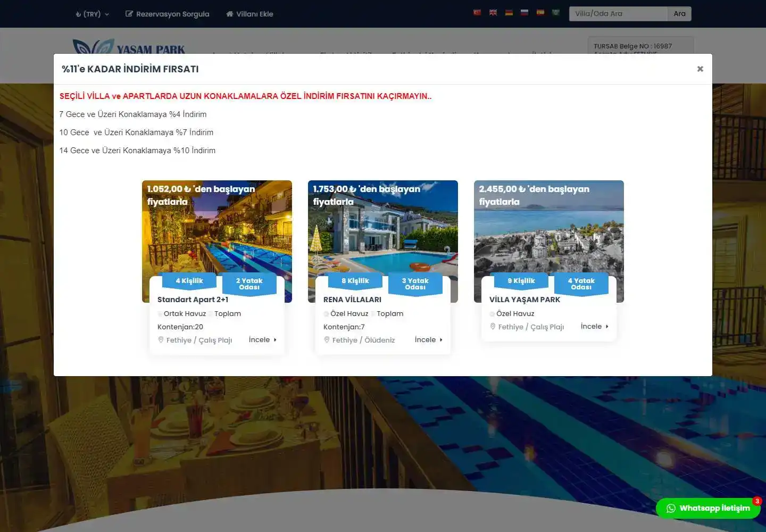Viewport: 766px width, 532px height.
Task: Click İncele on Standart Apart card
Action: coord(263,339)
